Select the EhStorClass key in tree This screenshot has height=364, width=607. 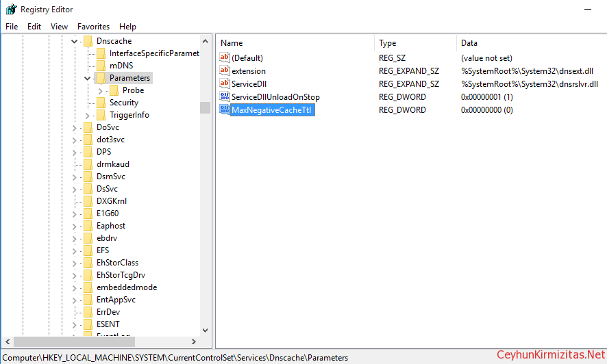(x=117, y=263)
